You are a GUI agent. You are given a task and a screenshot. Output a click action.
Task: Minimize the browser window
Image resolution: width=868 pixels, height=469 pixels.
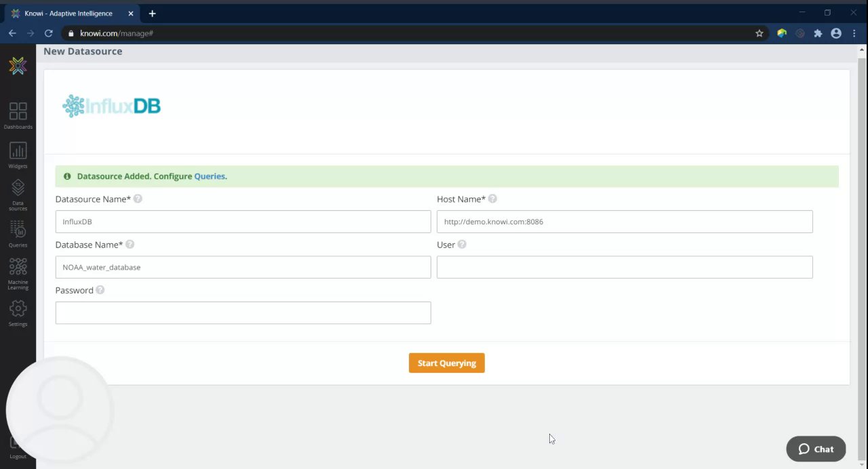802,12
